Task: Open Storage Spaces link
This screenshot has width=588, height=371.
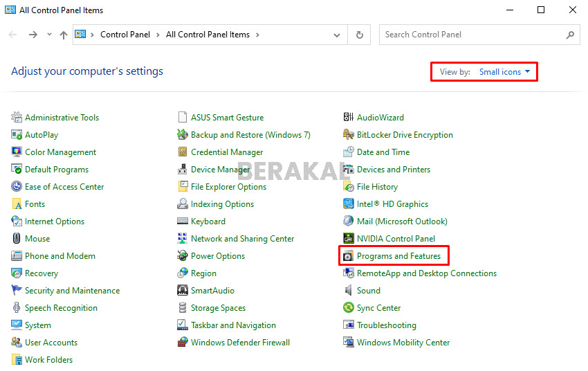Action: pos(218,307)
